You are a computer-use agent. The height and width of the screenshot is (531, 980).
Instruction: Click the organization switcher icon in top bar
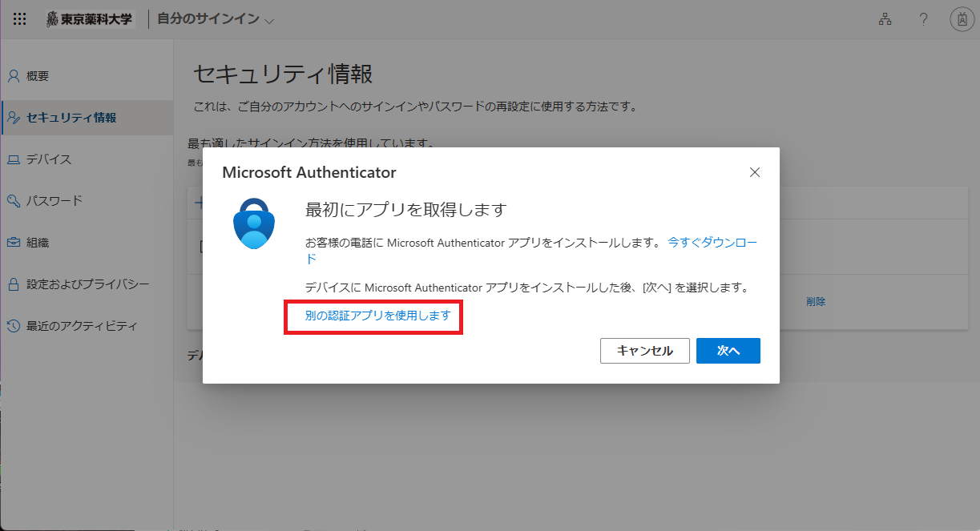pyautogui.click(x=885, y=18)
